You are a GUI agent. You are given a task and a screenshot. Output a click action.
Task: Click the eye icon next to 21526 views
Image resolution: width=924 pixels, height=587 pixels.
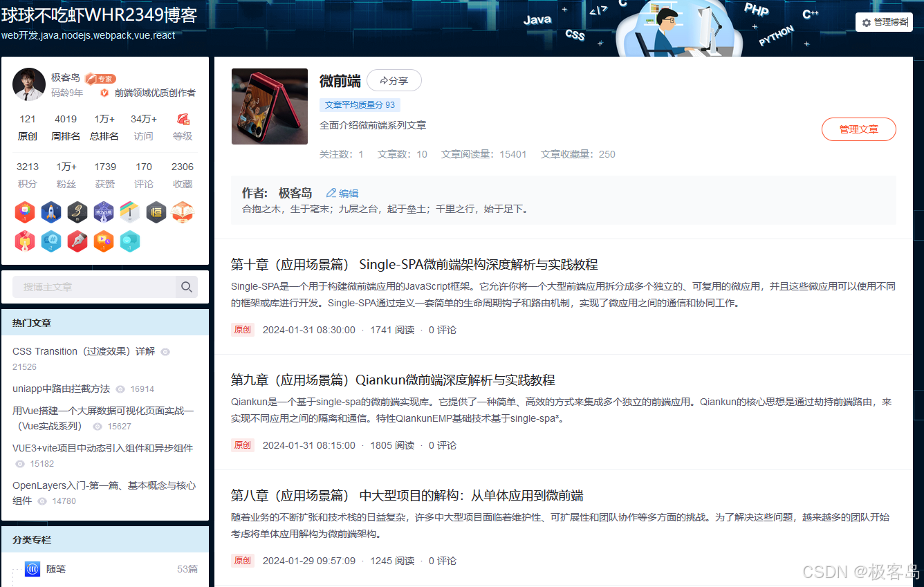pos(165,352)
